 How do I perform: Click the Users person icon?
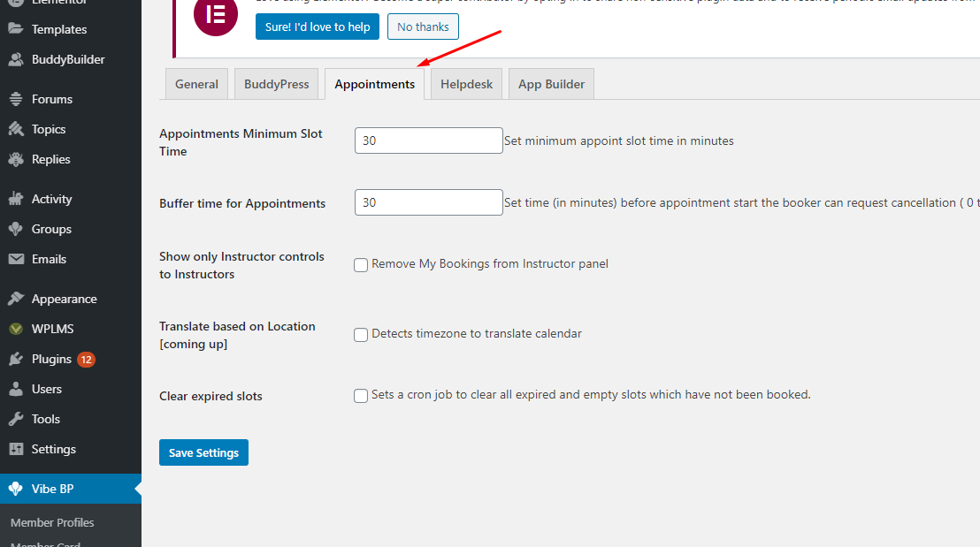[16, 389]
